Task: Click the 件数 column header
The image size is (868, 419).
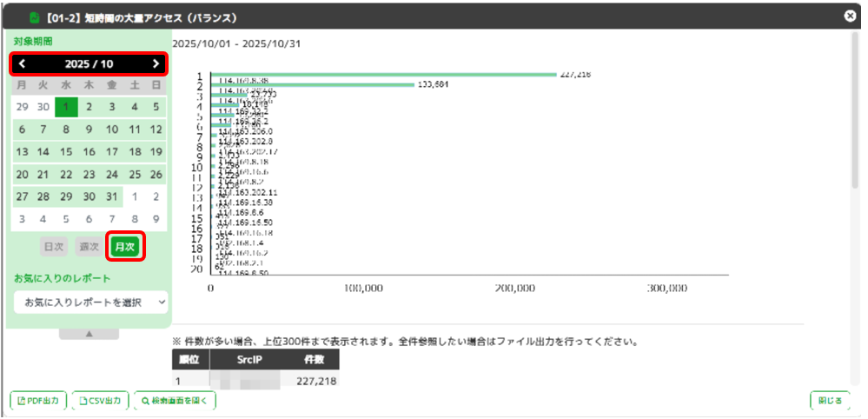Action: [x=313, y=360]
